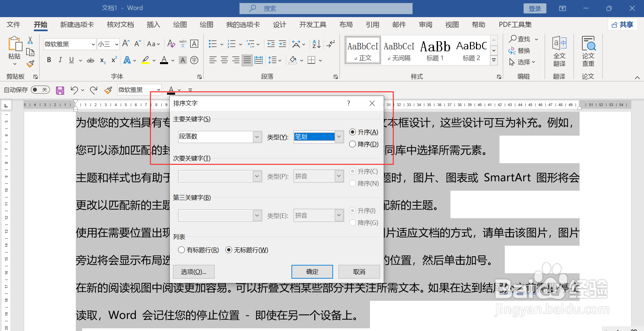This screenshot has width=644, height=331.
Task: Select the Format Painter brush in ribbon
Action: tap(30, 63)
